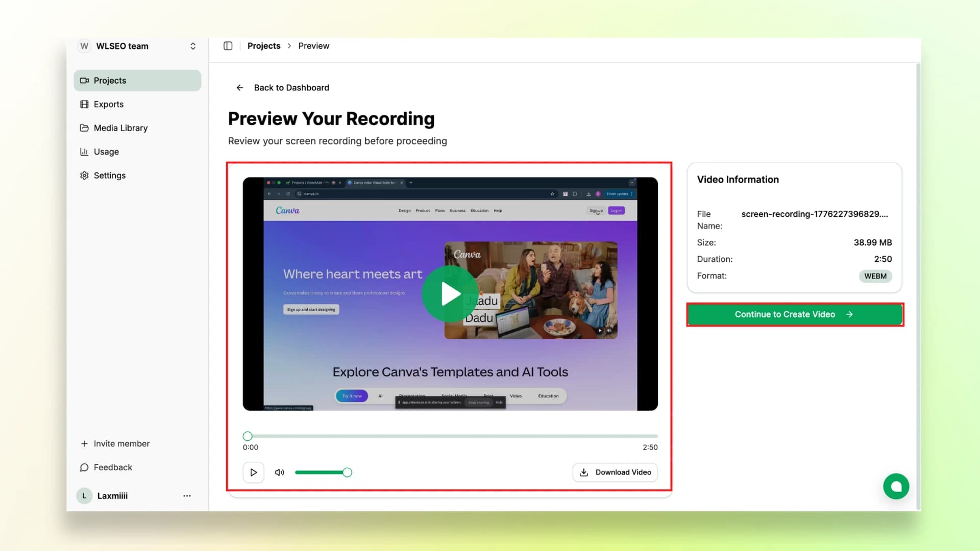Image resolution: width=980 pixels, height=551 pixels.
Task: Click the Download Video button
Action: point(615,472)
